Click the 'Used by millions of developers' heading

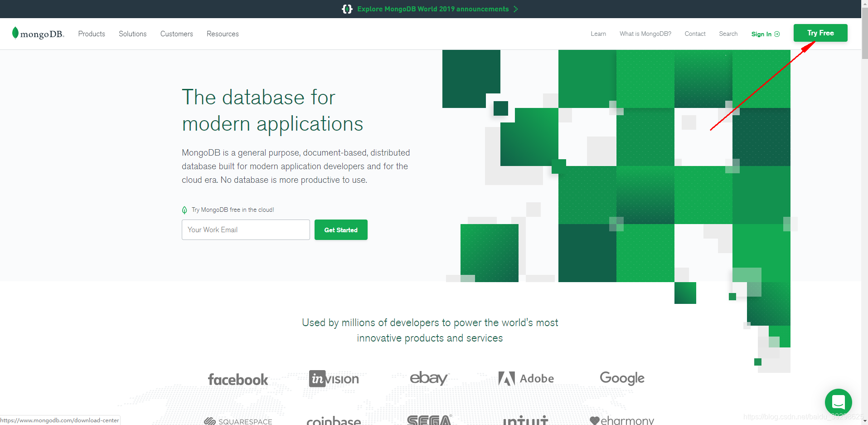430,330
